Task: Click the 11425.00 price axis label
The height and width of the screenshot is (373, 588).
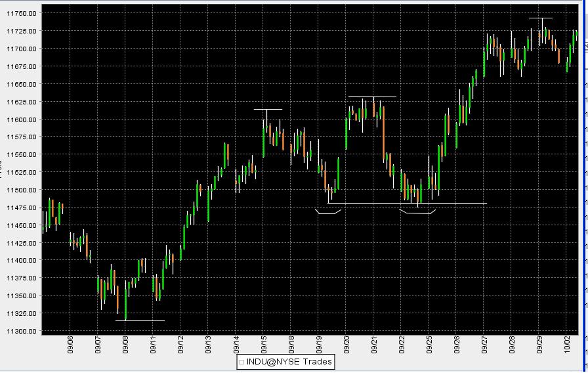Action: [22, 243]
